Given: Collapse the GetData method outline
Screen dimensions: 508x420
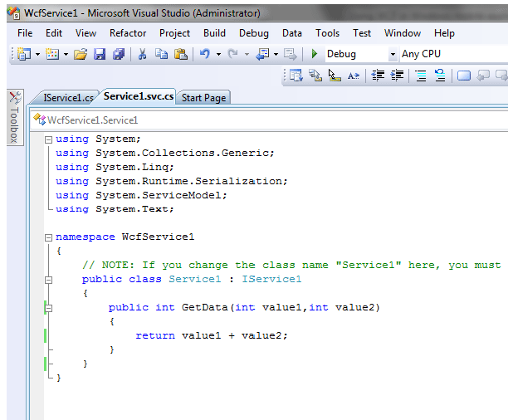Looking at the screenshot, I should tap(48, 308).
